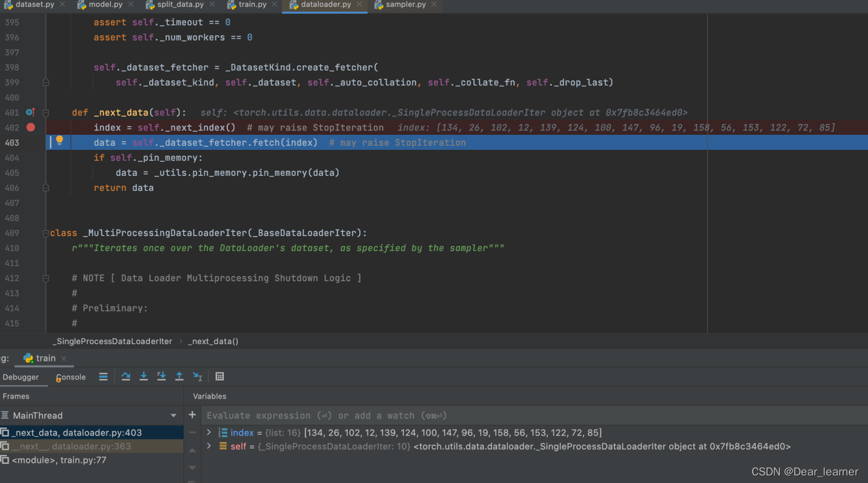Click the minus icon to remove a watch
Viewport: 868px width, 483px height.
192,432
